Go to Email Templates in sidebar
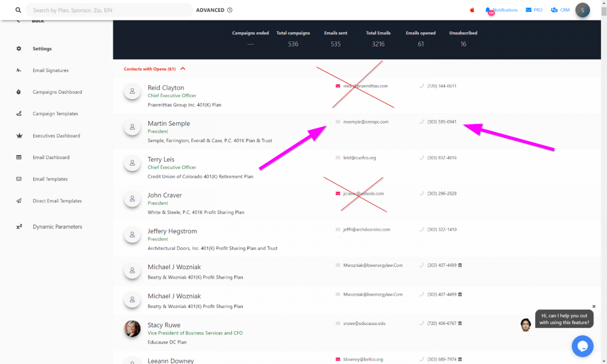This screenshot has width=607, height=364. click(50, 179)
